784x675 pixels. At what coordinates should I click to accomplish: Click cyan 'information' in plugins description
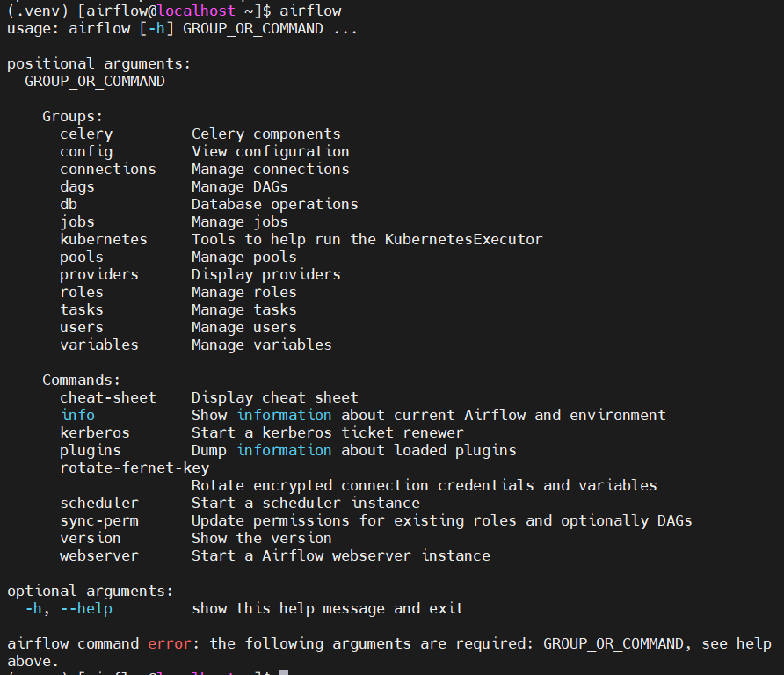click(284, 450)
